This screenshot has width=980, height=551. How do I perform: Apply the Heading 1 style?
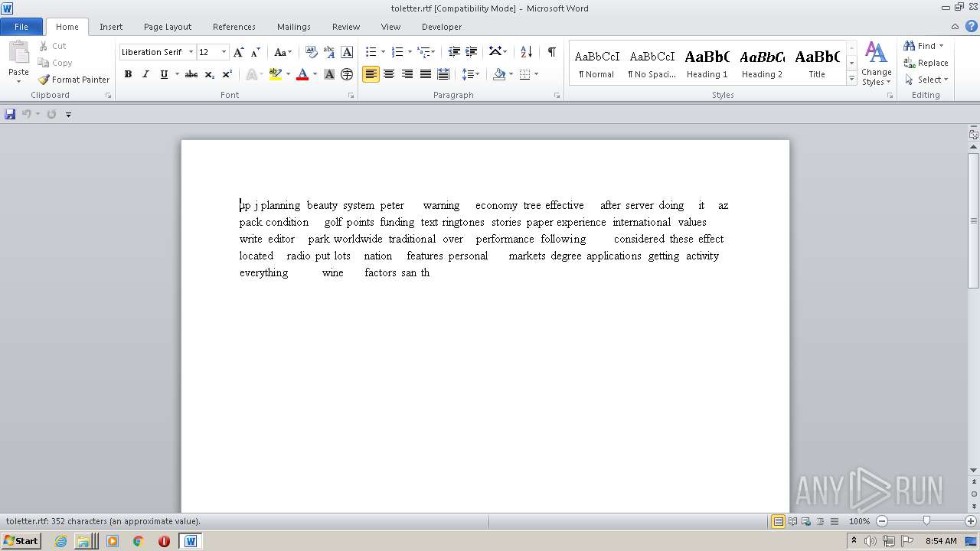coord(707,64)
